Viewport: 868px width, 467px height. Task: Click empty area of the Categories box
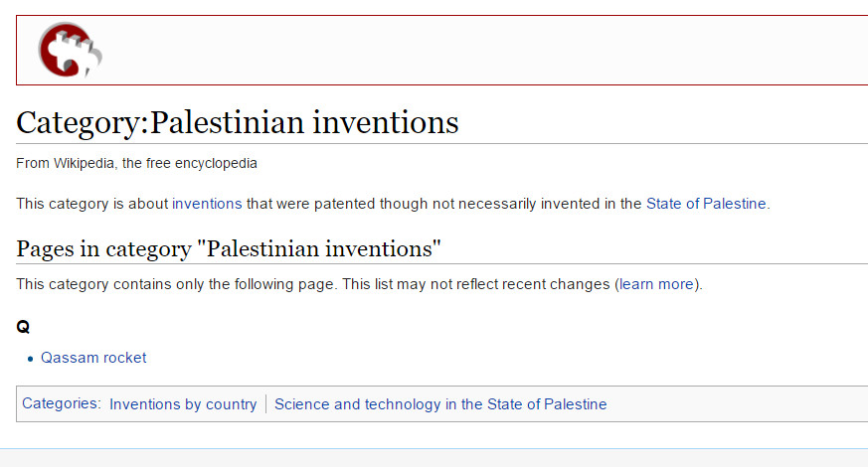736,404
